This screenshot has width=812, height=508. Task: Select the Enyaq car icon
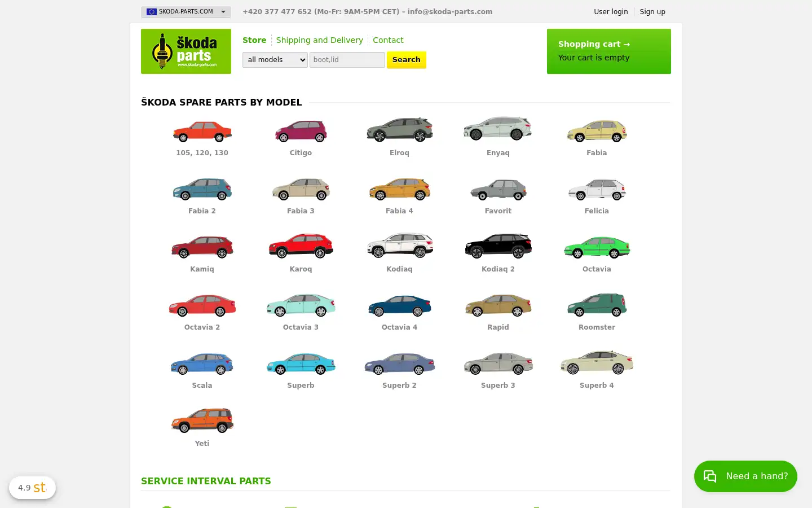click(x=498, y=129)
